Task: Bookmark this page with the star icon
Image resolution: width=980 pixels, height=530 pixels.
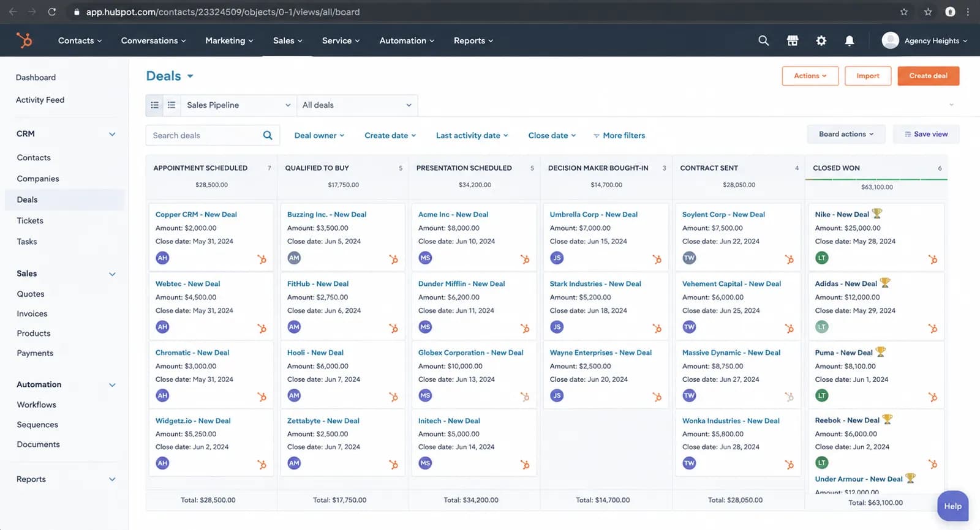Action: pyautogui.click(x=904, y=12)
